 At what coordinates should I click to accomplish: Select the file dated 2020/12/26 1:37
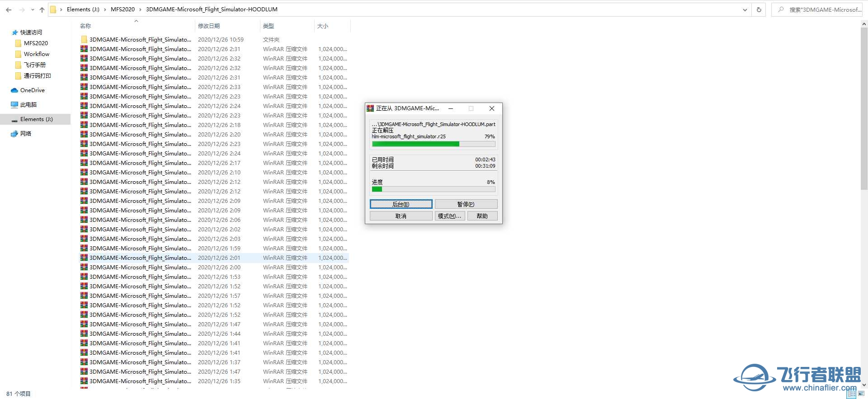point(214,362)
